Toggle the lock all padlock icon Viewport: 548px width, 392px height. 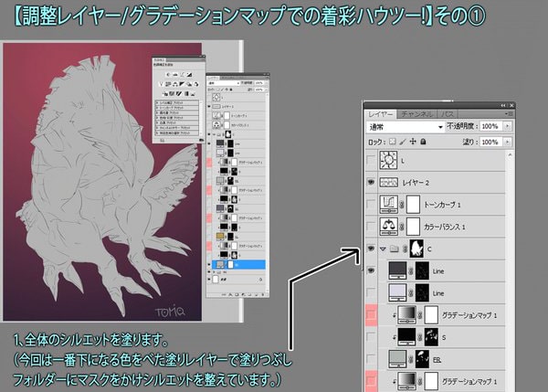[423, 142]
